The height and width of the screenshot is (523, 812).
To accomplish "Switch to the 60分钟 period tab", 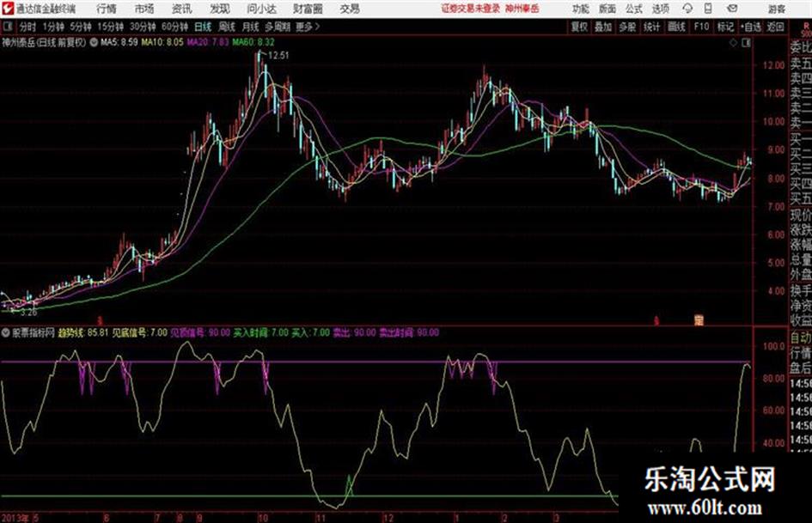I will [175, 27].
